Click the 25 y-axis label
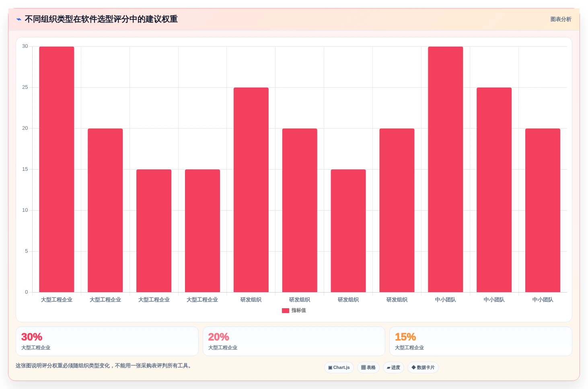The image size is (588, 389). tap(25, 87)
